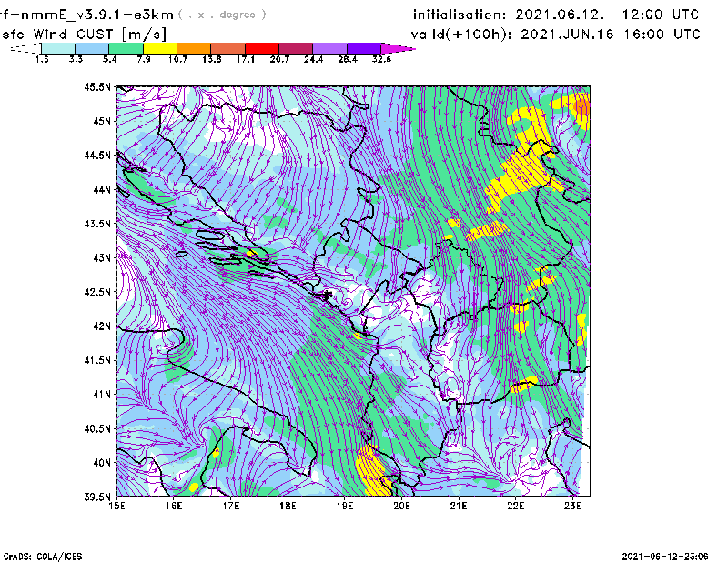Click the magenta arrow end of the color bar
This screenshot has height=562, width=728.
[x=398, y=48]
